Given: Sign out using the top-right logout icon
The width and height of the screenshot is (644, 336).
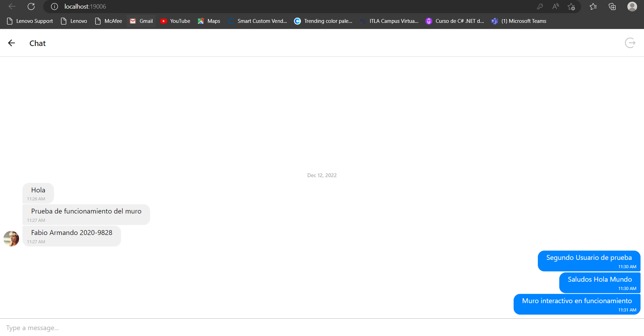Looking at the screenshot, I should pos(630,43).
